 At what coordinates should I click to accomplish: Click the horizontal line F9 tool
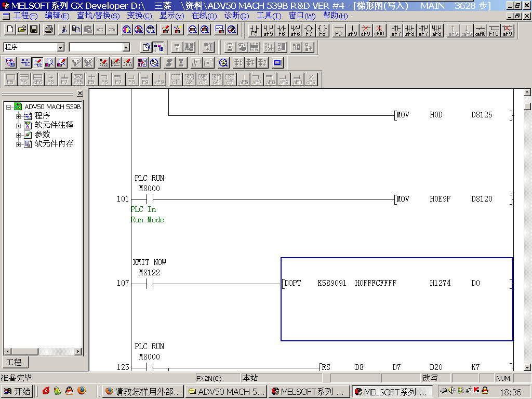click(x=339, y=30)
